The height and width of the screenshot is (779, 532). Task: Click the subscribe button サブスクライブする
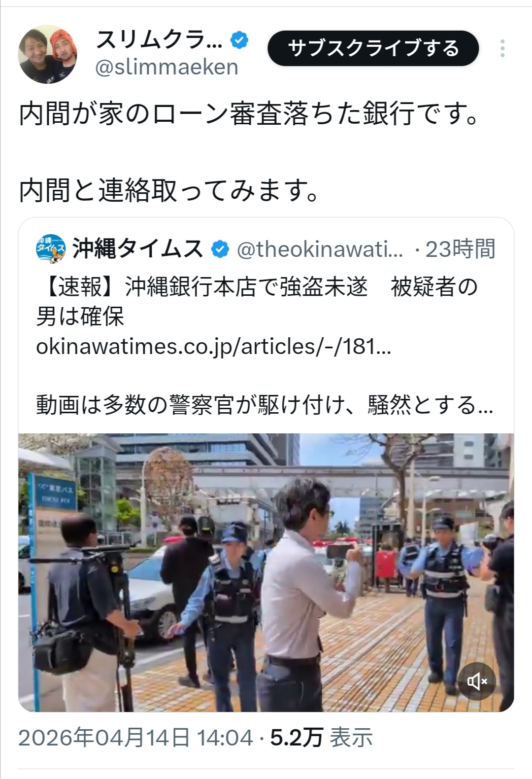coord(373,48)
